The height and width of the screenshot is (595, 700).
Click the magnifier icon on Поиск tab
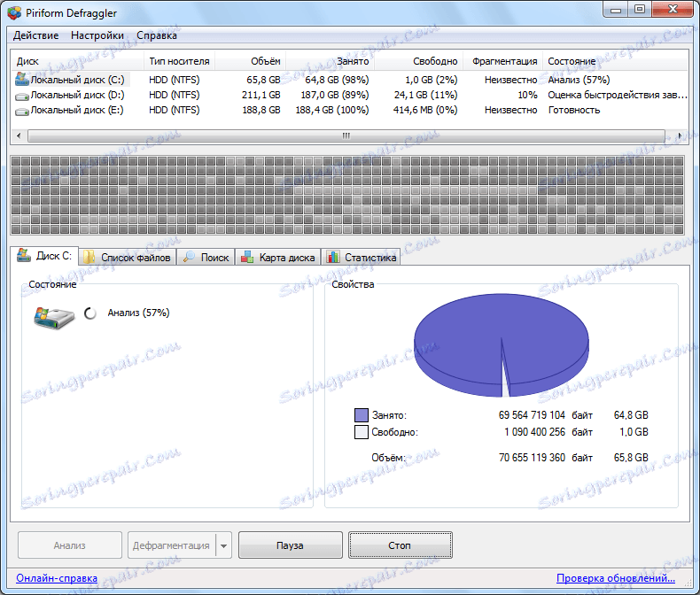coord(190,257)
